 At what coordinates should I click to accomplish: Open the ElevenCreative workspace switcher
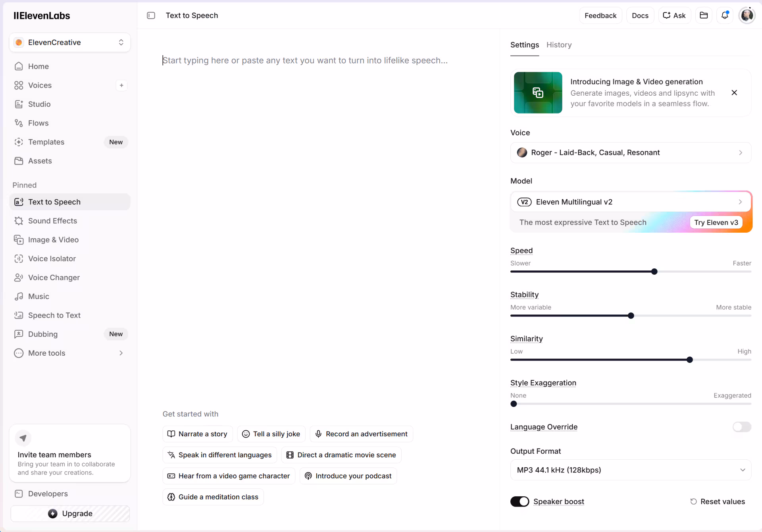pyautogui.click(x=70, y=42)
